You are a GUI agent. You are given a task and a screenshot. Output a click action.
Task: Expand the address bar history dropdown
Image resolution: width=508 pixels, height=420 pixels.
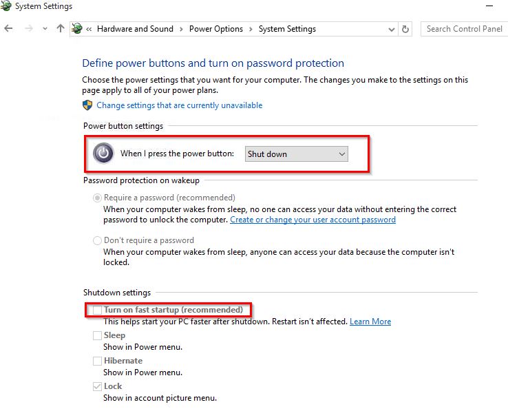(x=390, y=29)
